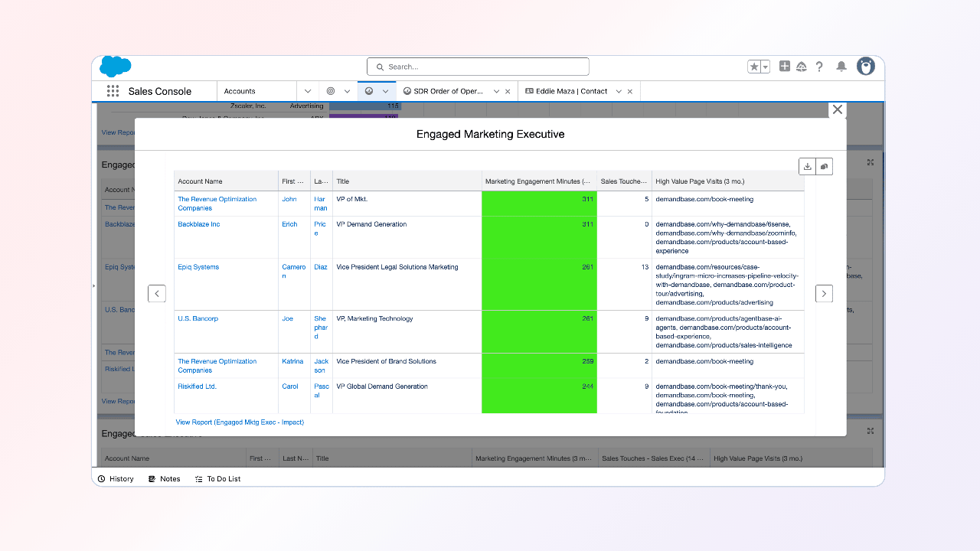Open the favorites list dropdown arrow
980x551 pixels.
765,67
